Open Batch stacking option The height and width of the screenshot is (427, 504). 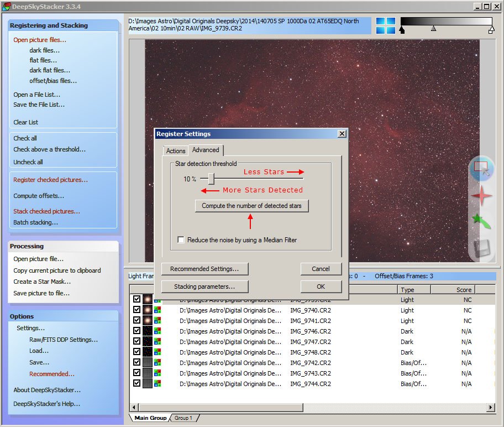tap(36, 222)
